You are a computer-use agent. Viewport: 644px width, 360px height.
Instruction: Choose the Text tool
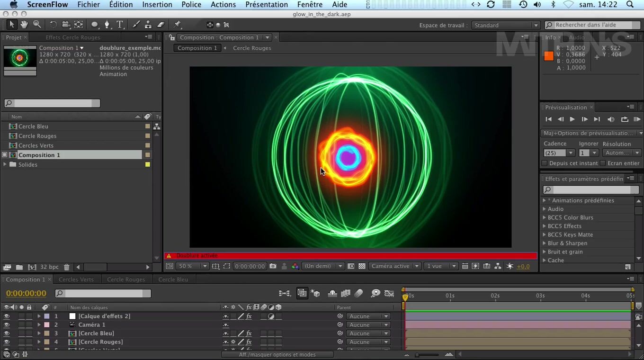[120, 25]
